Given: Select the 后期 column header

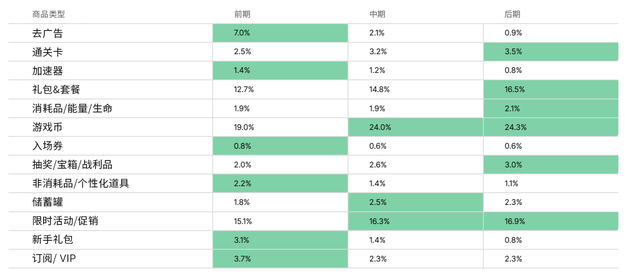Looking at the screenshot, I should click(512, 14).
